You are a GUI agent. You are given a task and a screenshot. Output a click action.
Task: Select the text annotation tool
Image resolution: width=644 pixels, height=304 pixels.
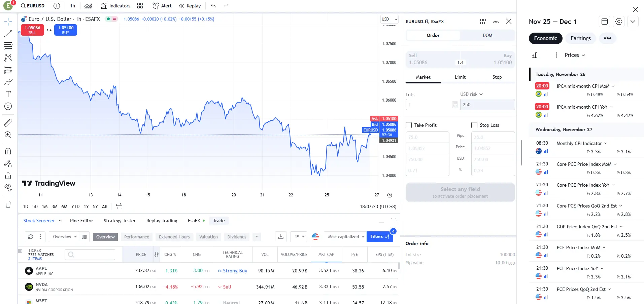(x=8, y=94)
